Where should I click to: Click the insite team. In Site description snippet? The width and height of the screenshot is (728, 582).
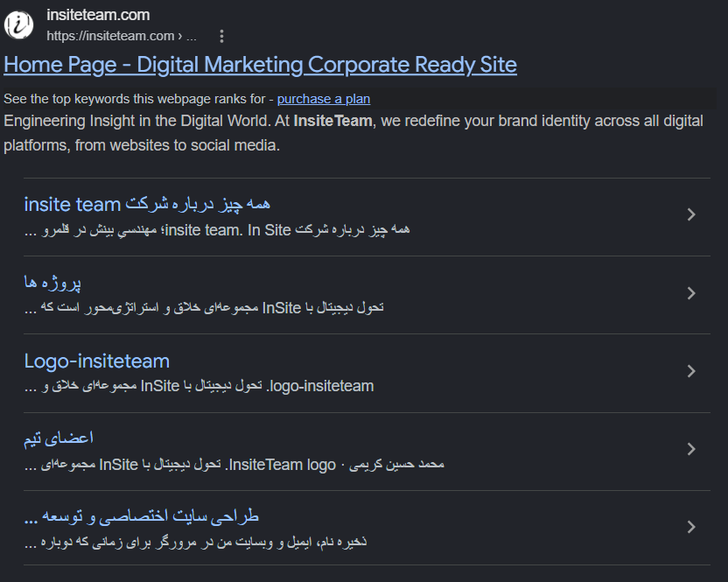[217, 230]
